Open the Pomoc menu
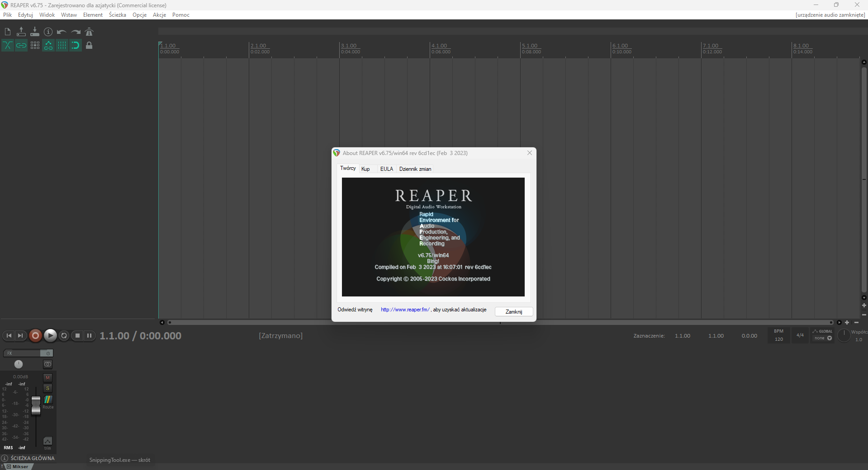Viewport: 868px width, 470px height. pyautogui.click(x=180, y=15)
